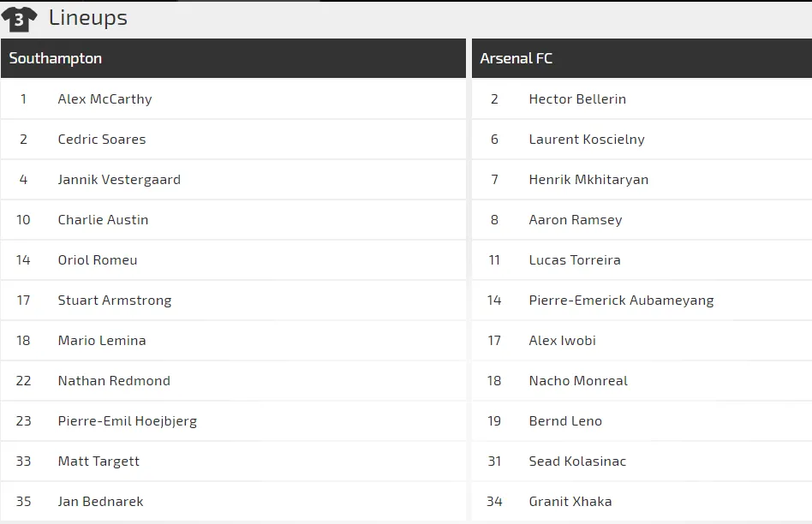The image size is (812, 524).
Task: Click Granit Xhaka in the lineup
Action: pyautogui.click(x=570, y=501)
